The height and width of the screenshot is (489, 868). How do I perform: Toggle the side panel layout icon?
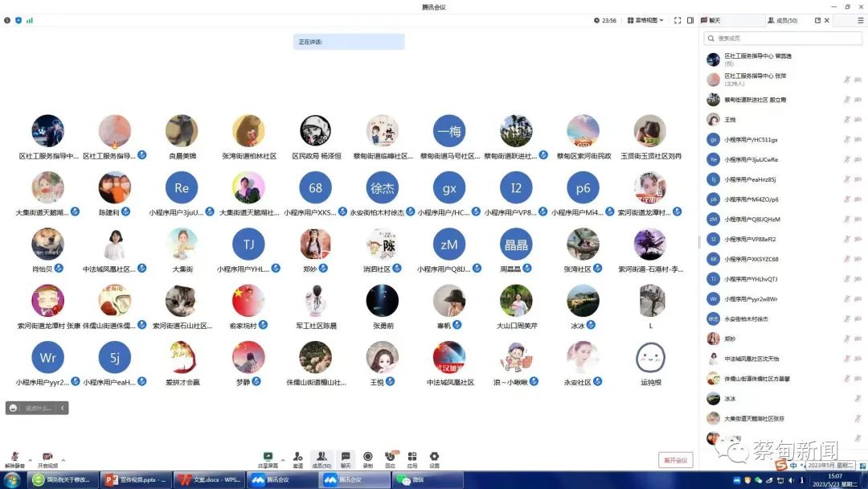(690, 20)
